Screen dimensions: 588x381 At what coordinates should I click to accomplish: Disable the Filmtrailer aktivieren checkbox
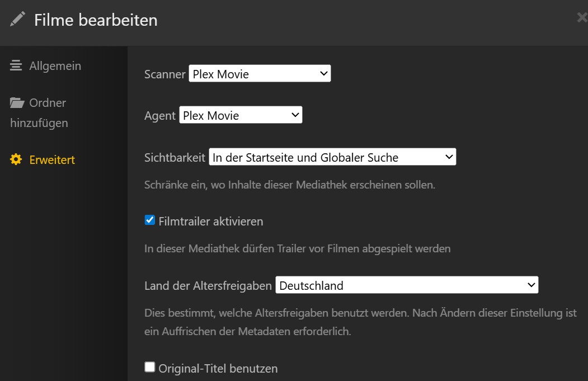click(x=149, y=220)
